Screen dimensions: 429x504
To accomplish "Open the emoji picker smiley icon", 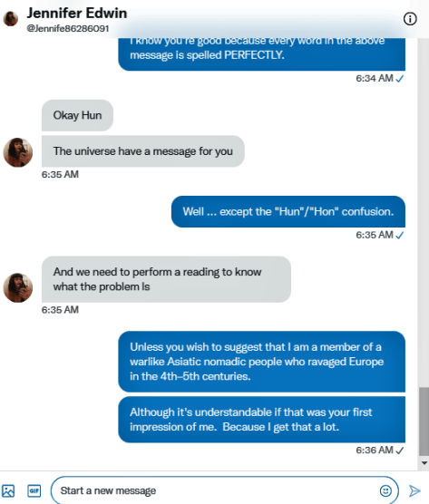I will [385, 490].
